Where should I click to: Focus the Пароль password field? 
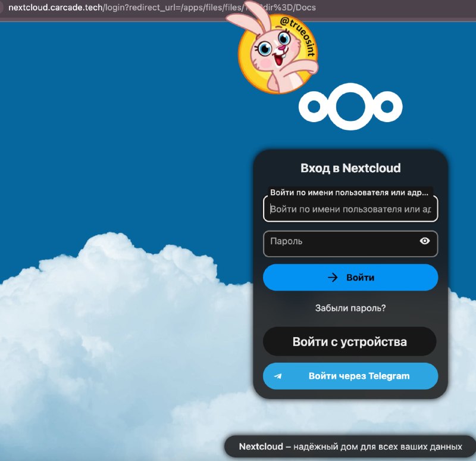[x=350, y=244]
